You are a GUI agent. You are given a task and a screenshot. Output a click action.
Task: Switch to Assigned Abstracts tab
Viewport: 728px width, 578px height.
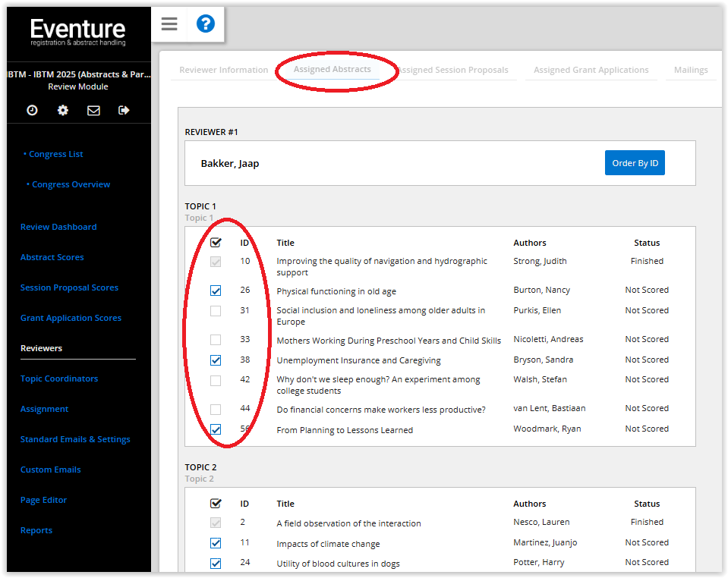[x=332, y=69]
